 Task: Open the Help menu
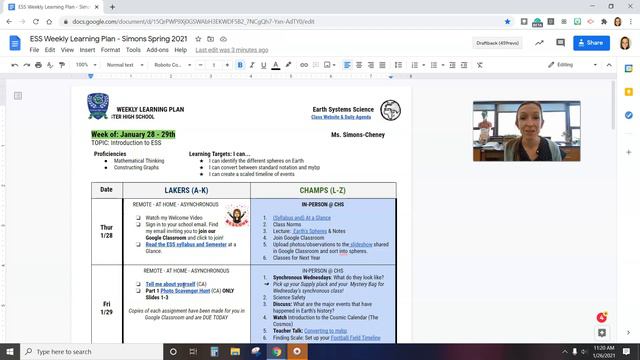(x=180, y=50)
